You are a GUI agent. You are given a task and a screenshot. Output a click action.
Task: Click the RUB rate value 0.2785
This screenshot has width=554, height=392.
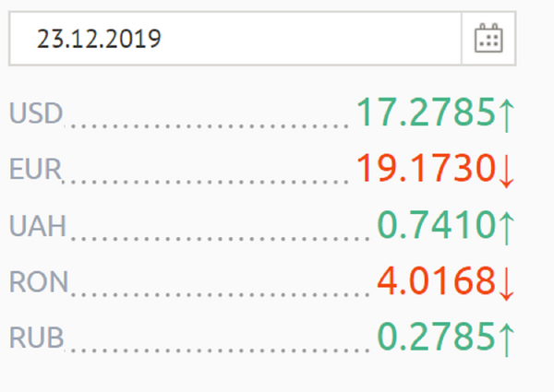437,337
